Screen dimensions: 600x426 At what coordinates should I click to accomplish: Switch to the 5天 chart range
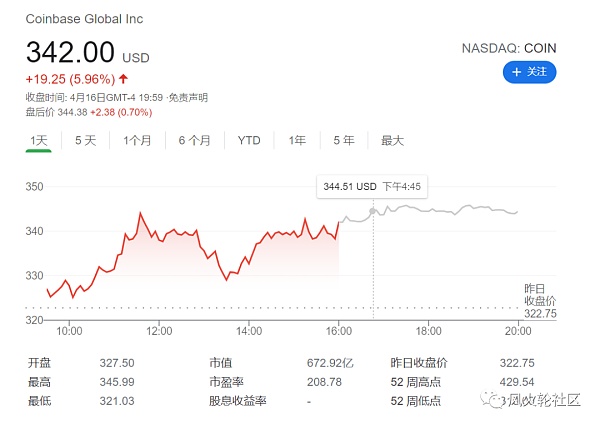pyautogui.click(x=85, y=141)
